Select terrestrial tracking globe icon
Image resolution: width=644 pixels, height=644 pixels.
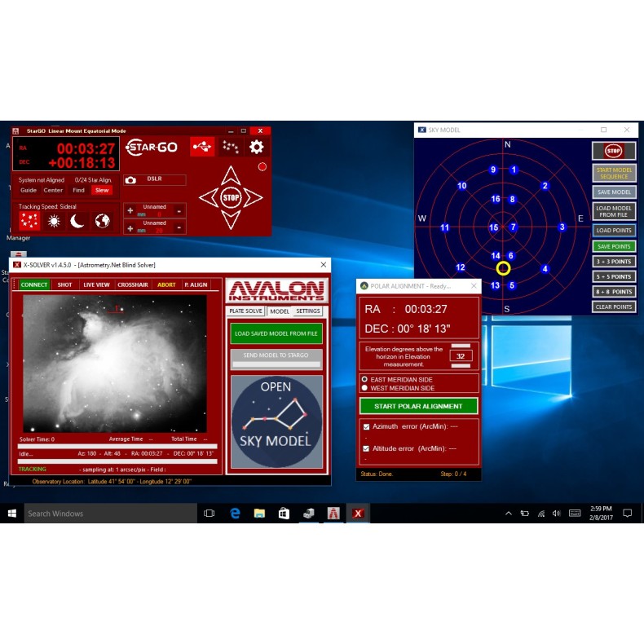click(x=102, y=221)
